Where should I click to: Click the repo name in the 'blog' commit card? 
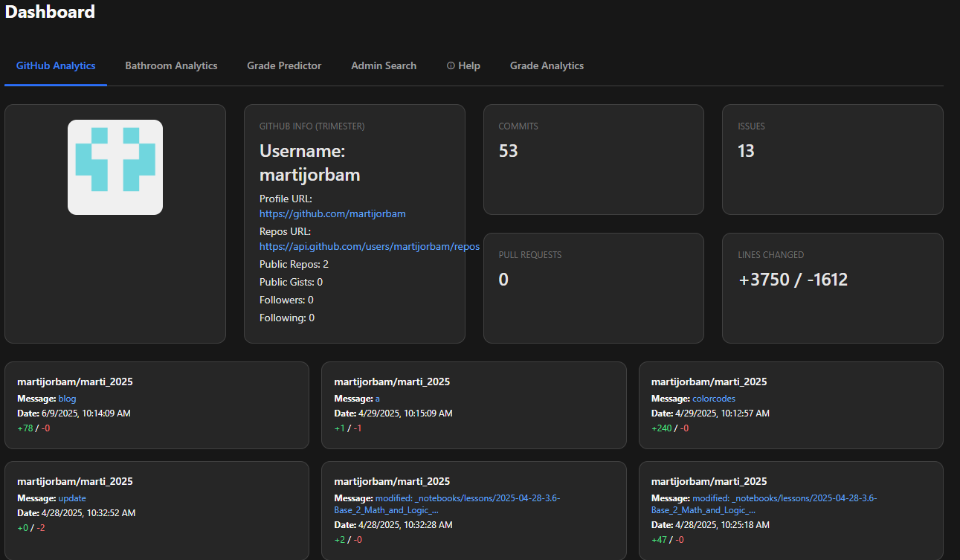[75, 382]
